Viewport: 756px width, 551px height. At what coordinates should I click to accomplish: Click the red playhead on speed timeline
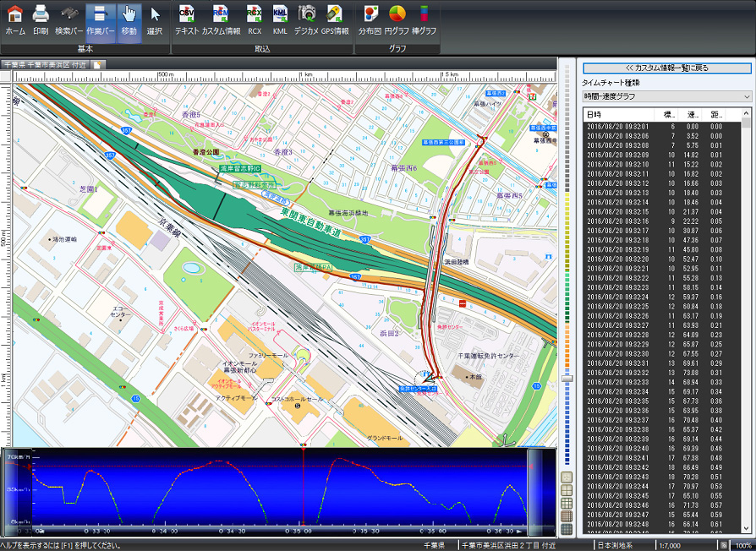click(303, 487)
